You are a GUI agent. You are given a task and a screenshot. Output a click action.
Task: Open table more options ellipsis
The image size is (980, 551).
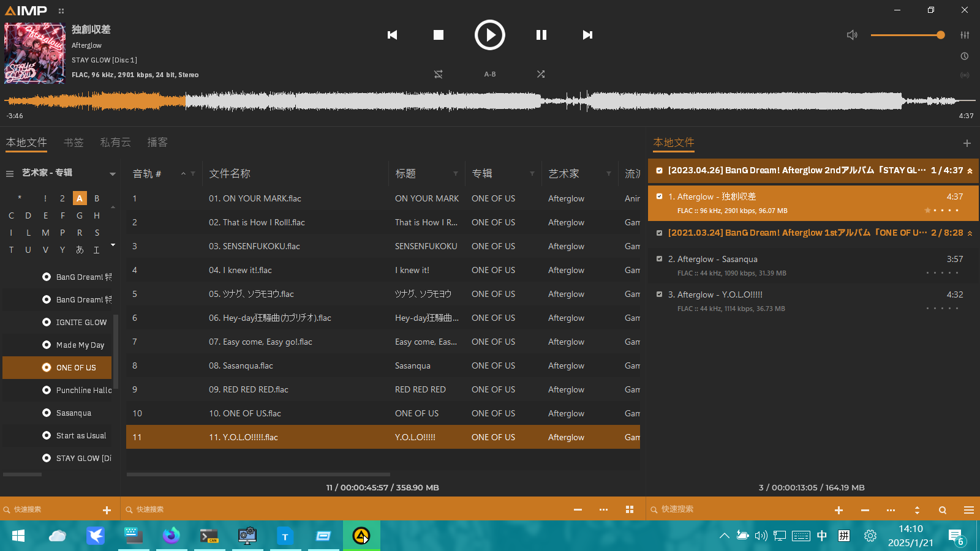(x=604, y=509)
